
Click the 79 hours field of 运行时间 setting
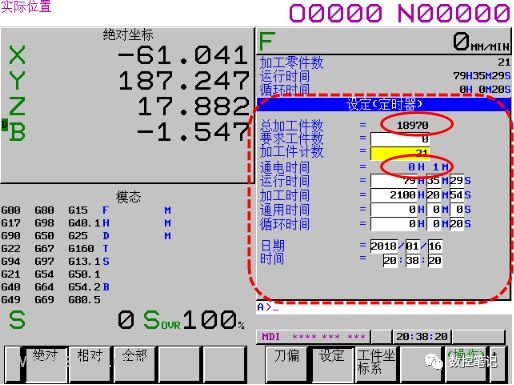click(x=394, y=181)
